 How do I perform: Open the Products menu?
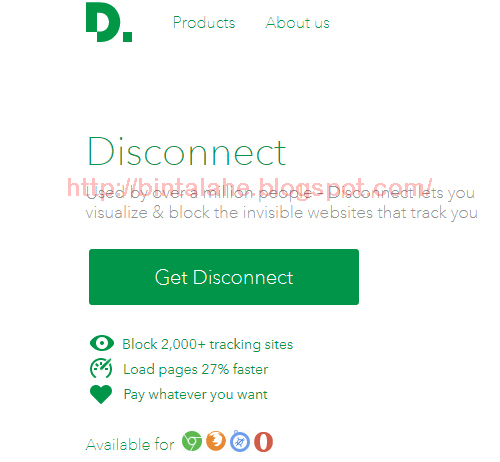(x=204, y=23)
